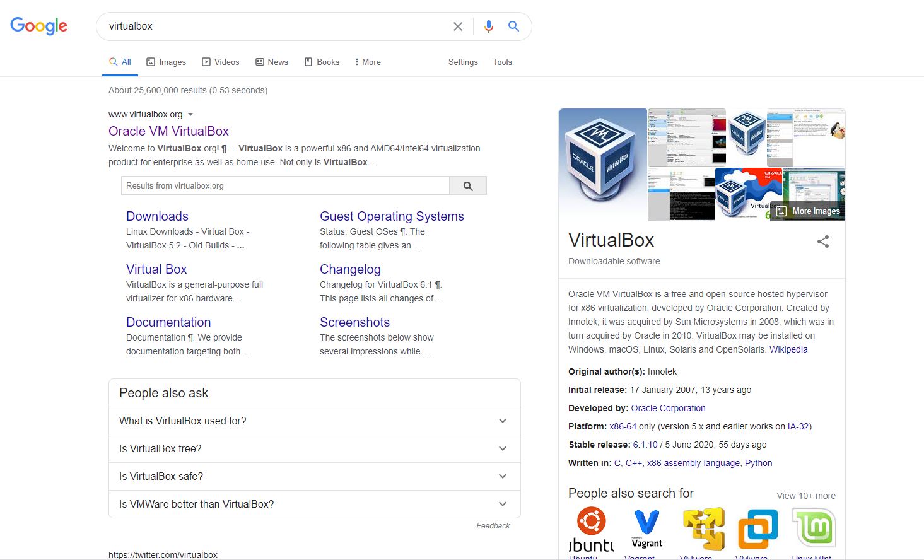
Task: Open the Documentation sitelink
Action: tap(168, 322)
